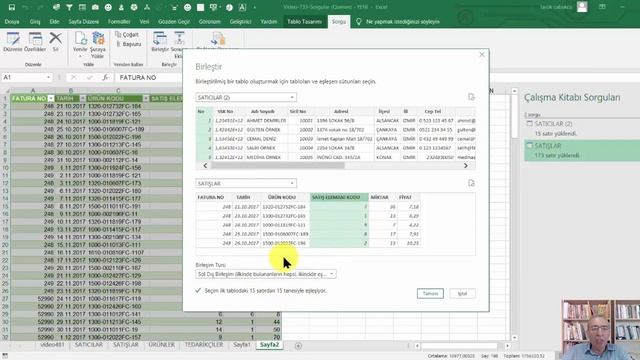The image size is (640, 360).
Task: Click the preview scroll right arrow
Action: [465, 166]
